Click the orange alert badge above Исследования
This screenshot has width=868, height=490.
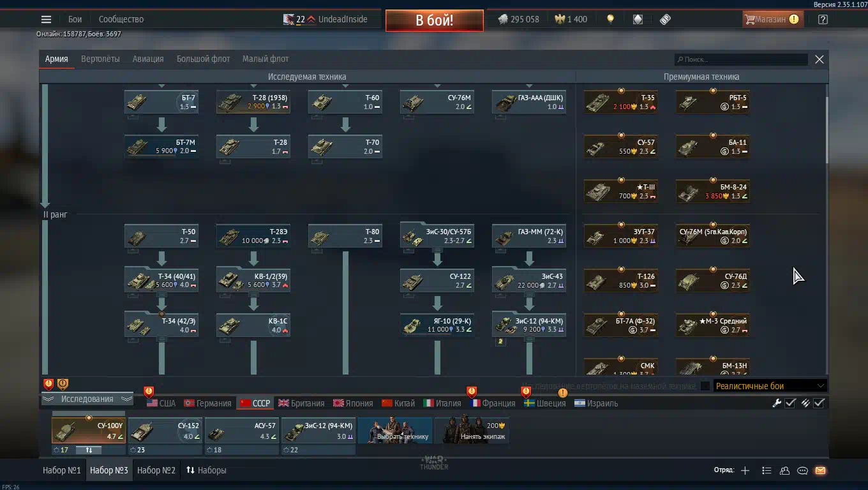63,384
